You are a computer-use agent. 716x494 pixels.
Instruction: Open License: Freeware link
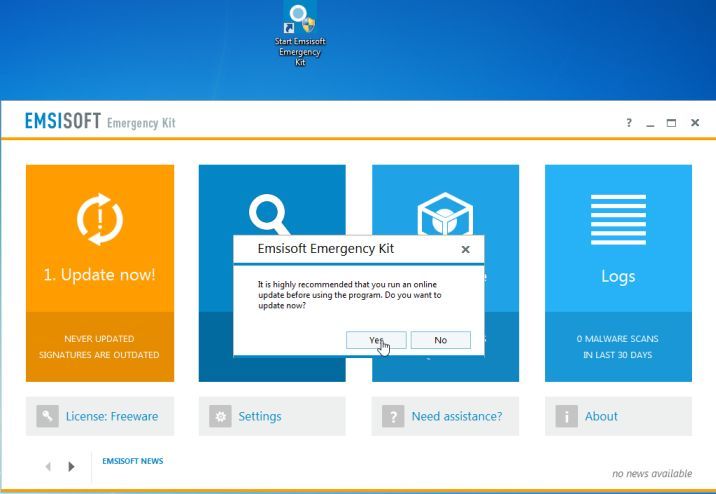[112, 416]
